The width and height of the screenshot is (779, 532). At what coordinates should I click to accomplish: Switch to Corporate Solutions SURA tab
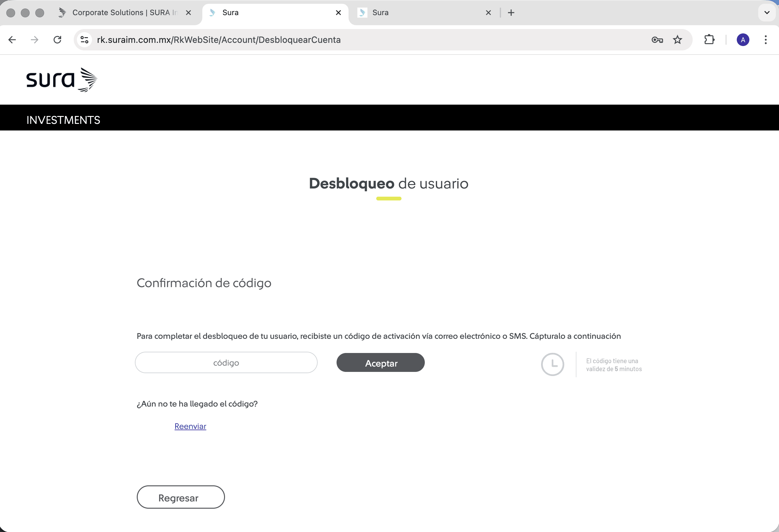(124, 13)
